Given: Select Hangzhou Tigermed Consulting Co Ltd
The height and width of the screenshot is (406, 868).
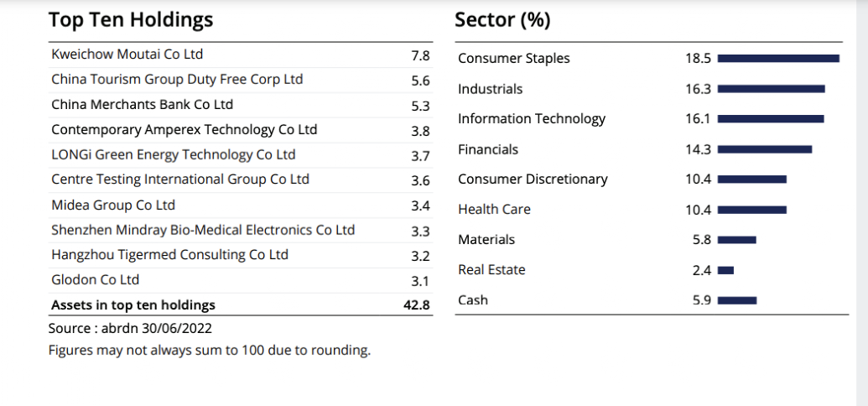Looking at the screenshot, I should point(169,254).
